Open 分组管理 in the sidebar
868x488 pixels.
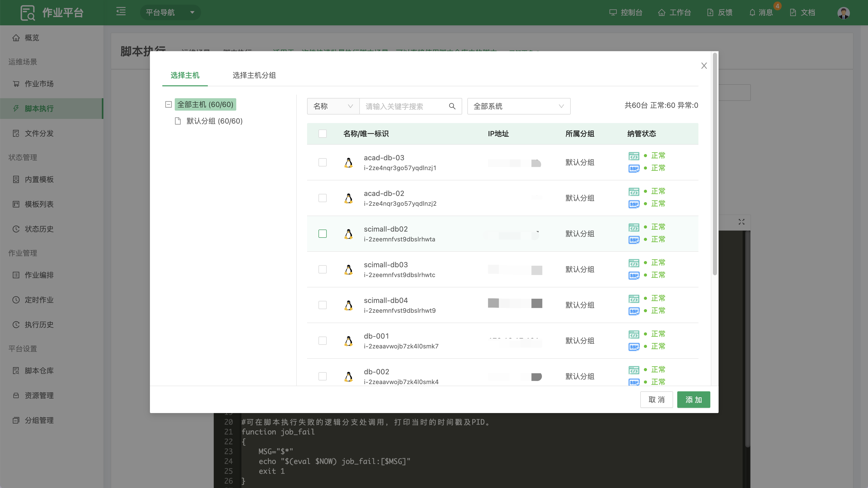51,421
